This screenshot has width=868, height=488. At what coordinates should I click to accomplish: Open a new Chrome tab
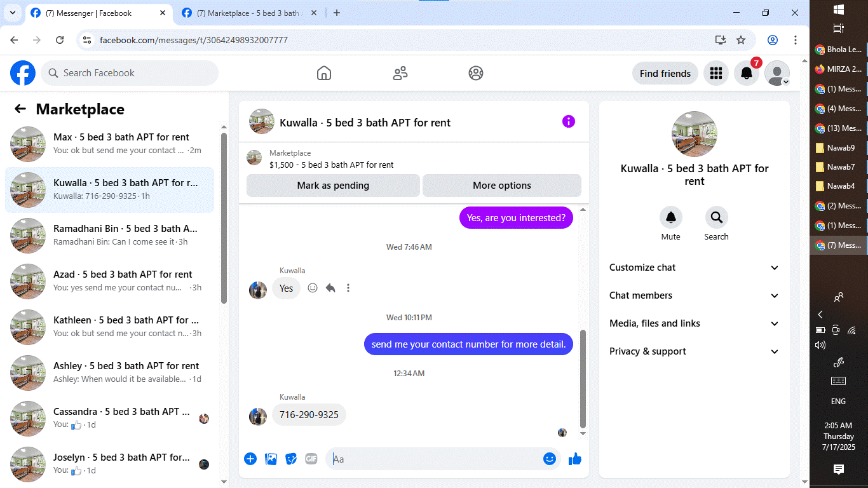pos(337,13)
